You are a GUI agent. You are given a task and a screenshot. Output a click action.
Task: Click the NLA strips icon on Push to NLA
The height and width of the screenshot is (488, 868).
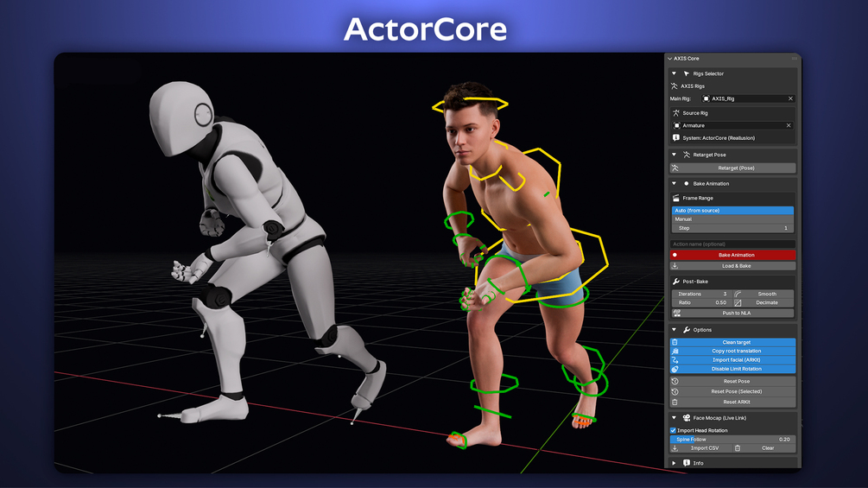(676, 314)
